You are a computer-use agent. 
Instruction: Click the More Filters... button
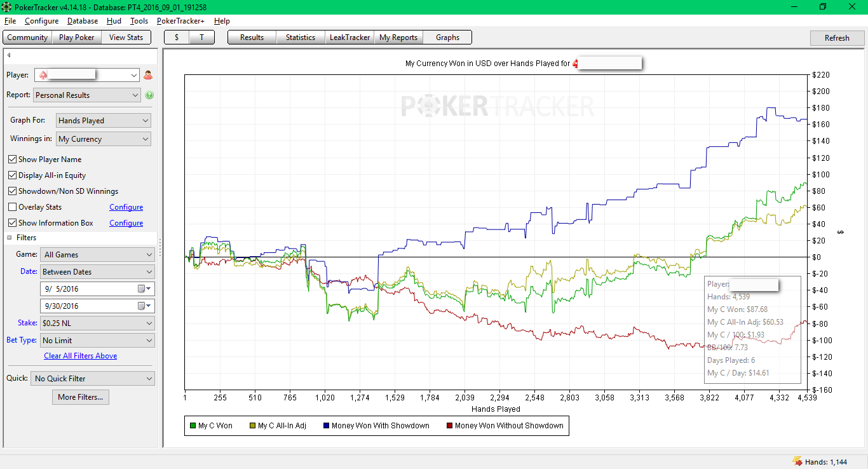(81, 397)
